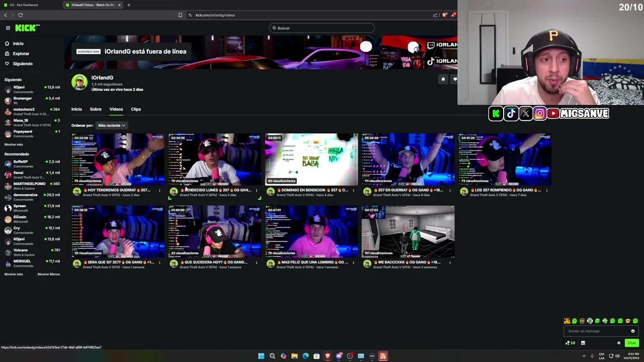Open new browser tab with plus
This screenshot has width=644, height=362.
pos(128,5)
